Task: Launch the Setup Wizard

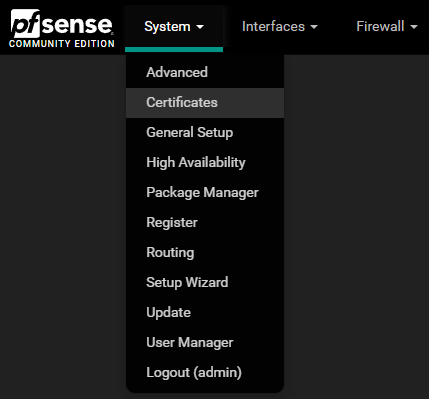Action: 205,282
